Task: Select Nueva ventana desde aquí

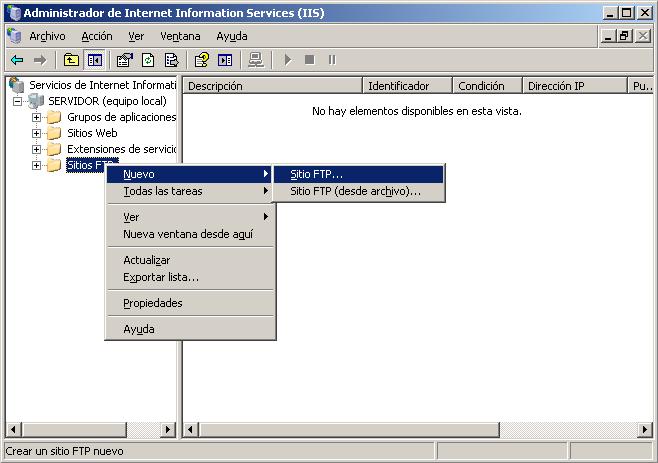Action: tap(190, 234)
